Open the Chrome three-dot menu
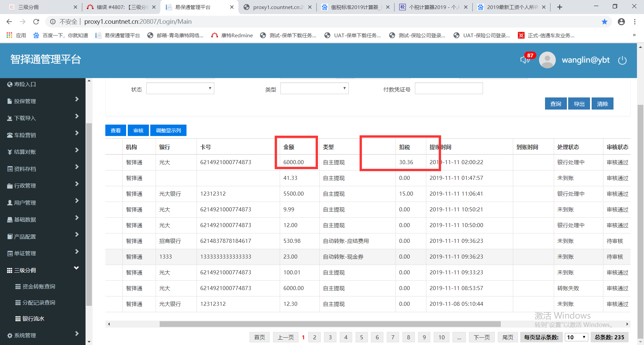The width and height of the screenshot is (644, 345). (635, 22)
